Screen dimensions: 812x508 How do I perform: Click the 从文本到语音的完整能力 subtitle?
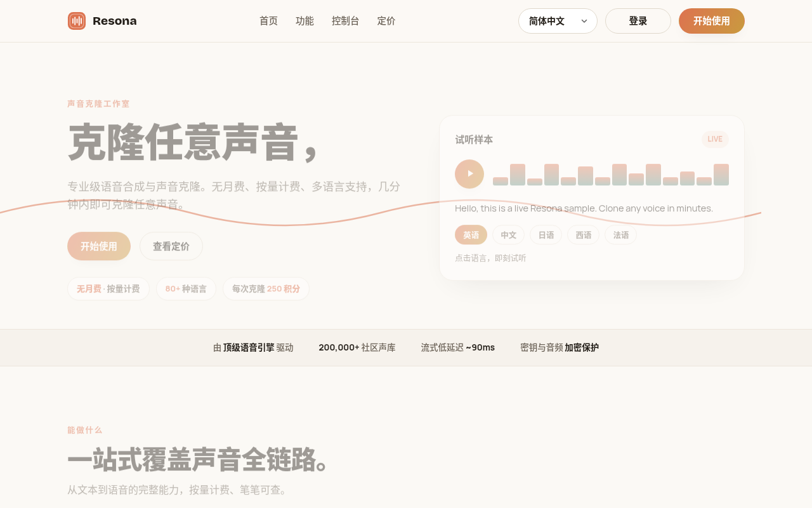coord(177,490)
